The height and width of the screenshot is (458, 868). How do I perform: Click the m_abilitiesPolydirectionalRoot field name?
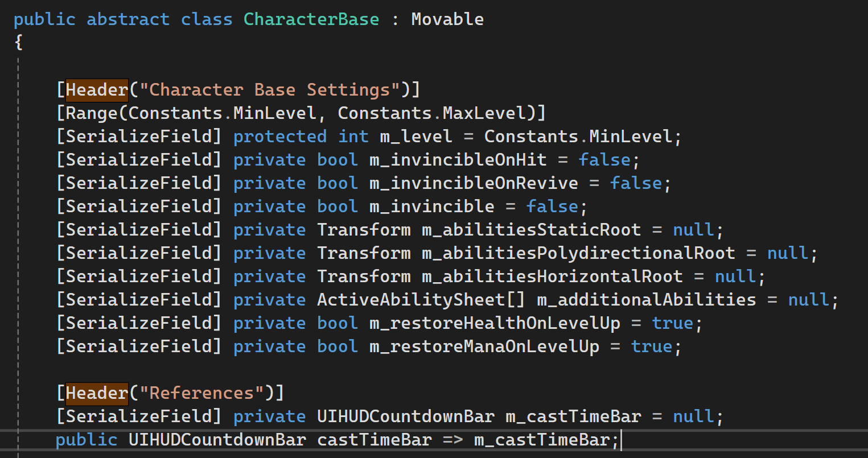pyautogui.click(x=578, y=253)
